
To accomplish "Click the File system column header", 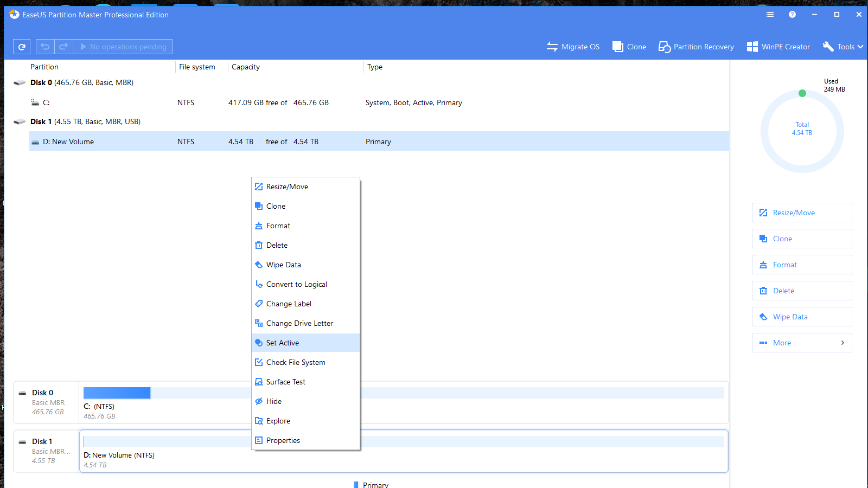I will click(197, 67).
